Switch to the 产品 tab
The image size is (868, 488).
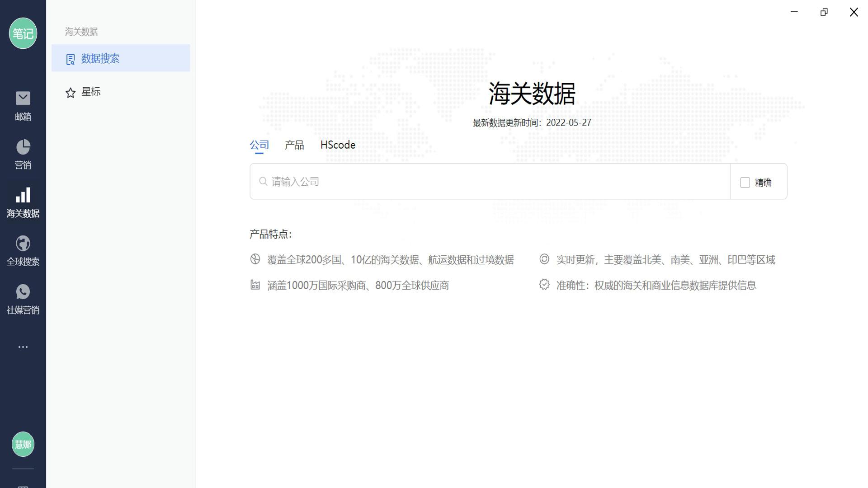pyautogui.click(x=294, y=145)
